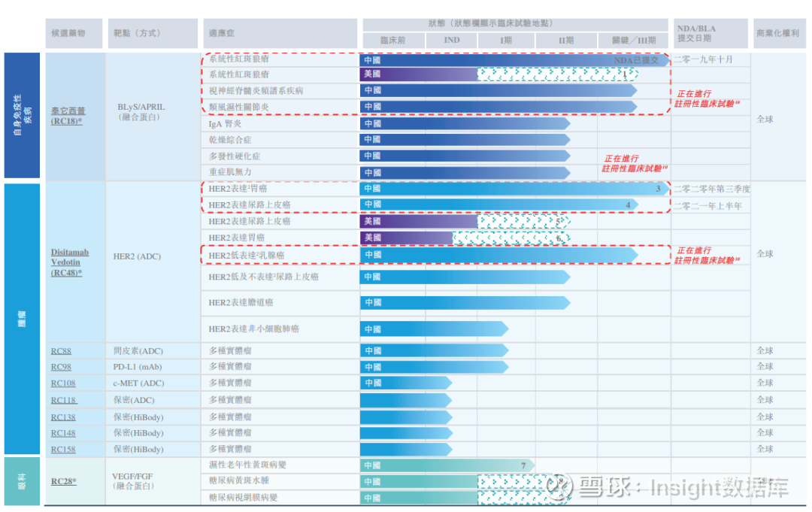This screenshot has height=512, width=812.
Task: Click the progress bar for IgA 腎炎
Action: (465, 124)
